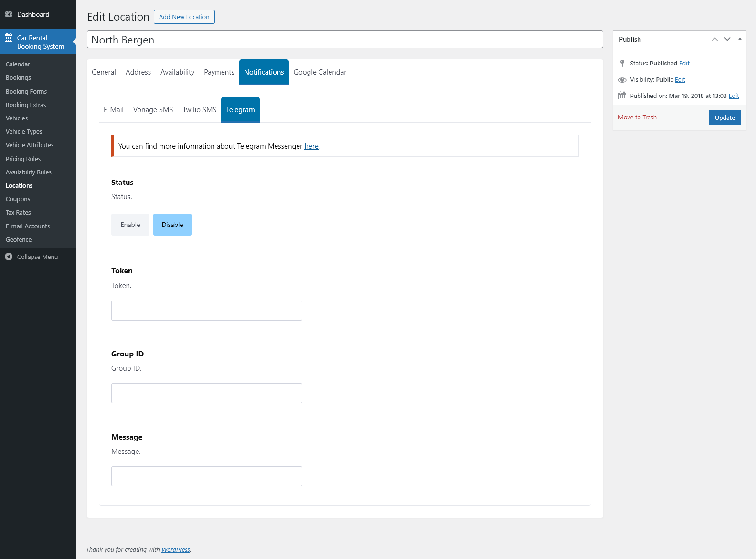The width and height of the screenshot is (756, 559).
Task: Click the status pin icon in Publish
Action: tap(622, 63)
